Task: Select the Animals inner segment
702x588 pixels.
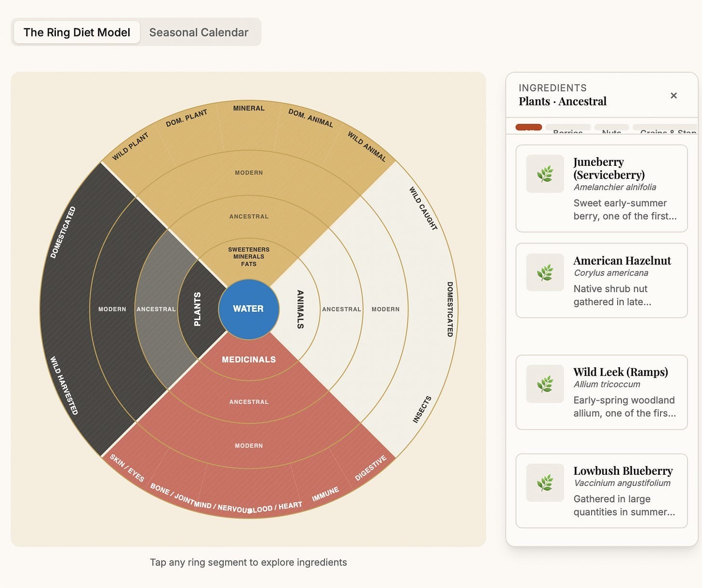Action: pos(299,309)
